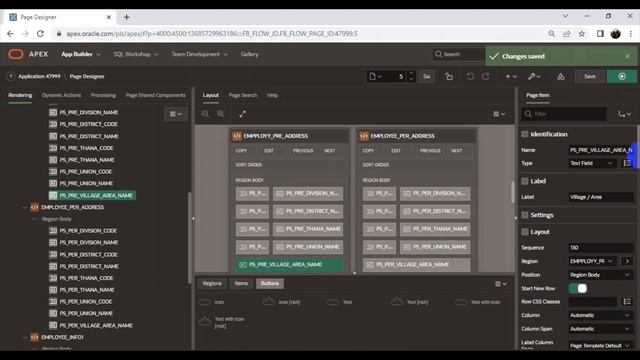Click the Go button next to page number
The height and width of the screenshot is (360, 640).
click(x=427, y=76)
